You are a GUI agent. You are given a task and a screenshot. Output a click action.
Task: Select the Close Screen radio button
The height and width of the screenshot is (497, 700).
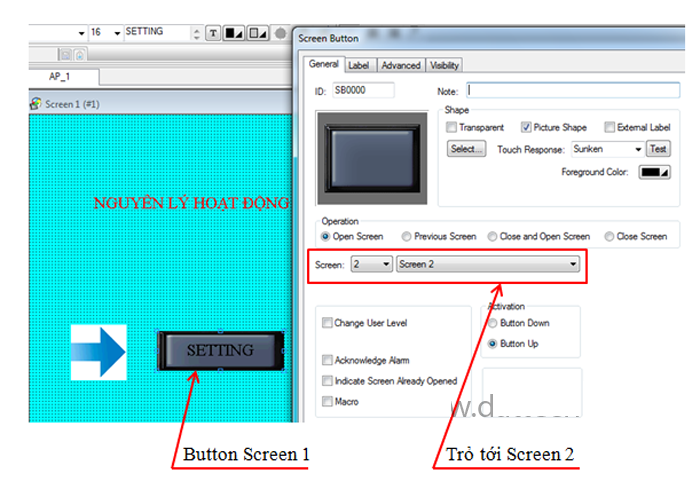(609, 237)
